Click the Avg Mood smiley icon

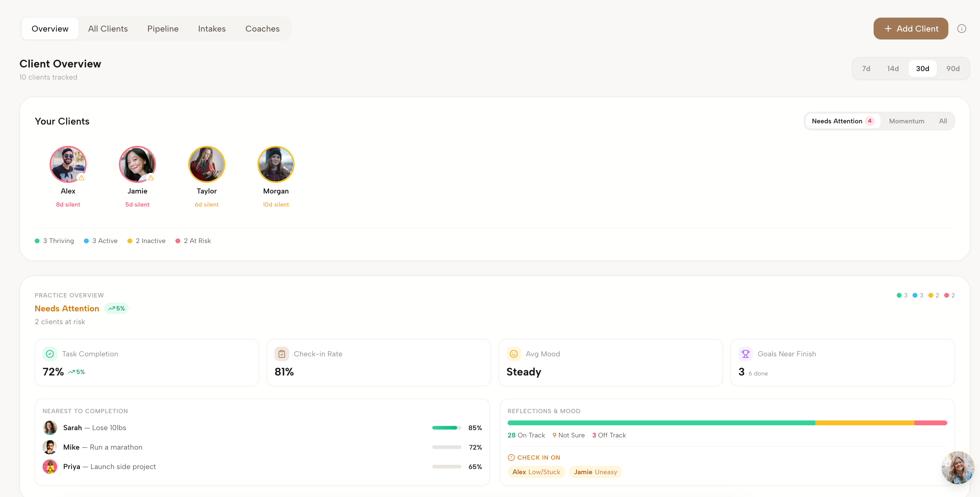click(514, 354)
